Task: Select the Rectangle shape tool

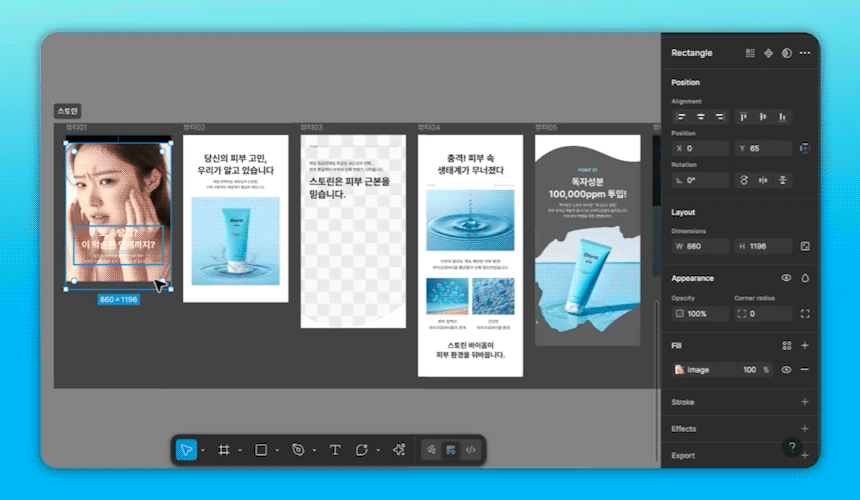Action: point(261,450)
